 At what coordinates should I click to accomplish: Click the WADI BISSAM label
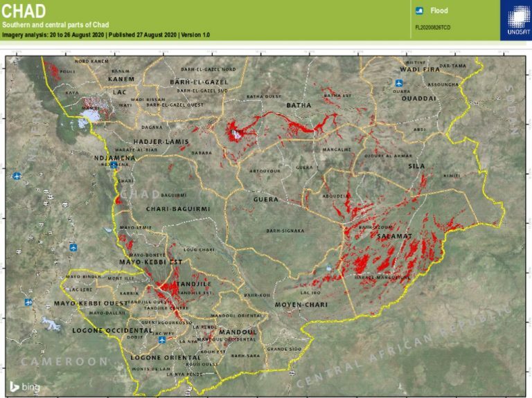tap(148, 100)
